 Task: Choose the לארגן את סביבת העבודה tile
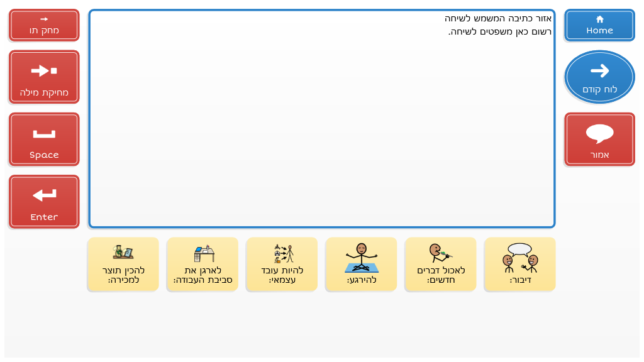(x=203, y=265)
